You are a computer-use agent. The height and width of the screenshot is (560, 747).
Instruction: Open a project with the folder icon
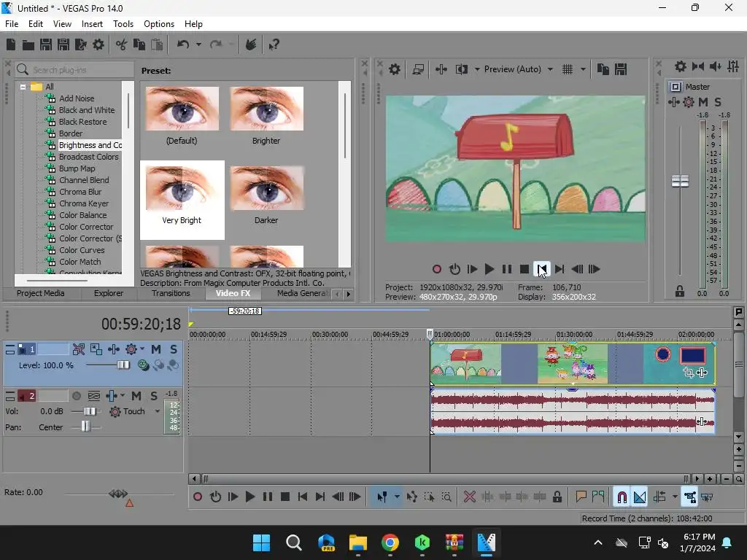pos(28,44)
